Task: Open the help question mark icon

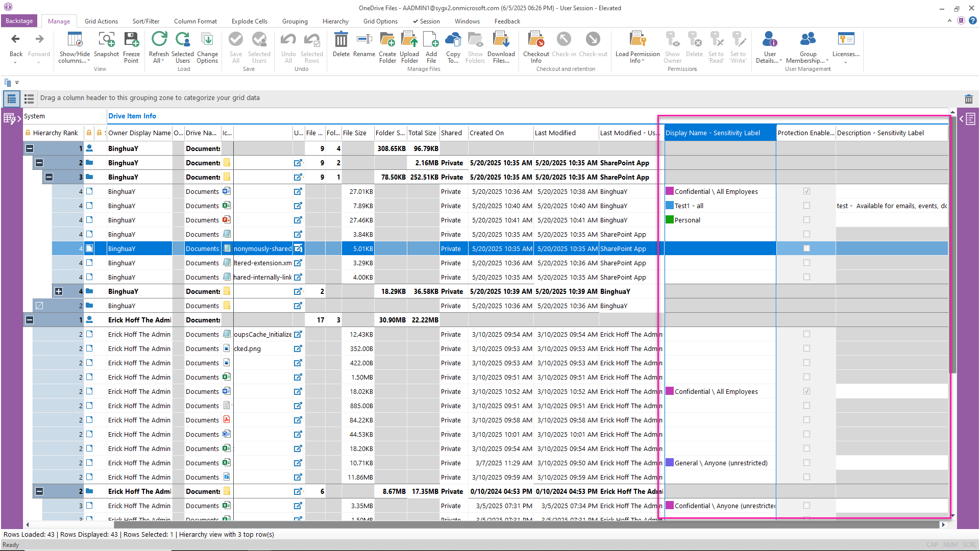Action: (973, 20)
